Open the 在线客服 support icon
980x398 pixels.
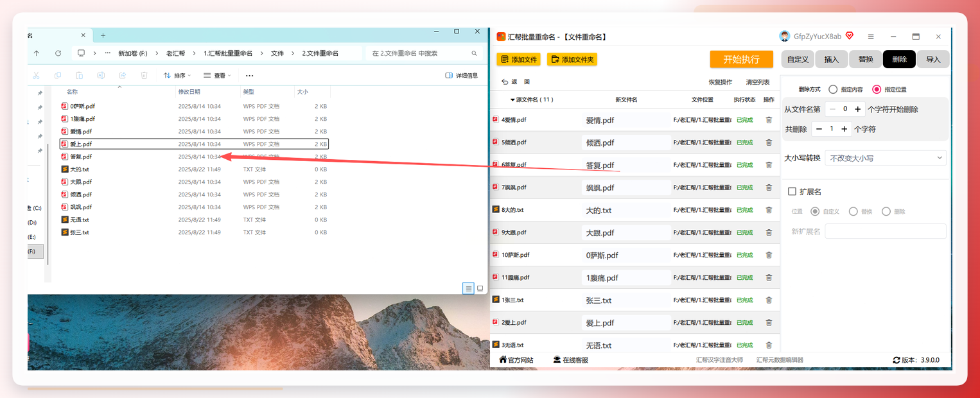tap(557, 360)
